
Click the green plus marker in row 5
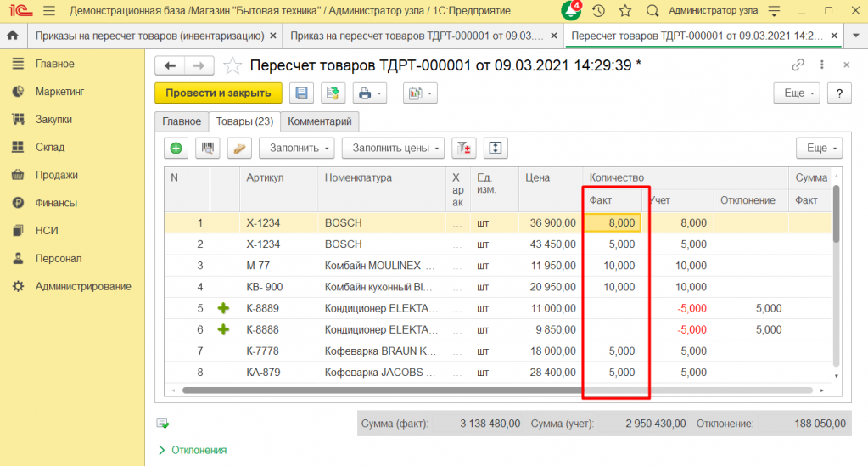point(223,308)
